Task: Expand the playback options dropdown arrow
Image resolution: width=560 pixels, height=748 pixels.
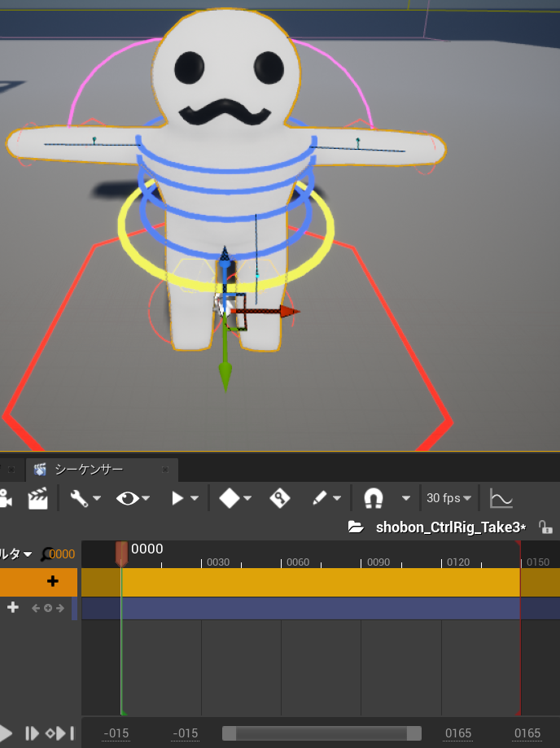Action: pyautogui.click(x=195, y=498)
